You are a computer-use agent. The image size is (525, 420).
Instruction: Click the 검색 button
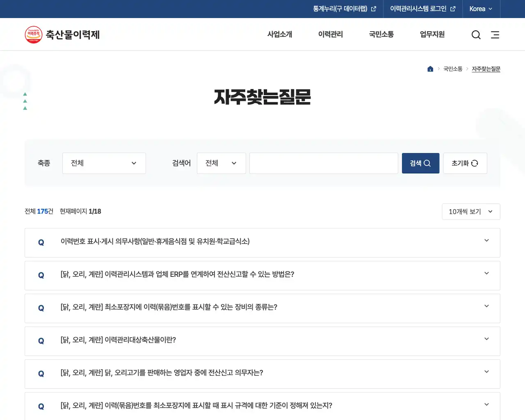coord(420,163)
